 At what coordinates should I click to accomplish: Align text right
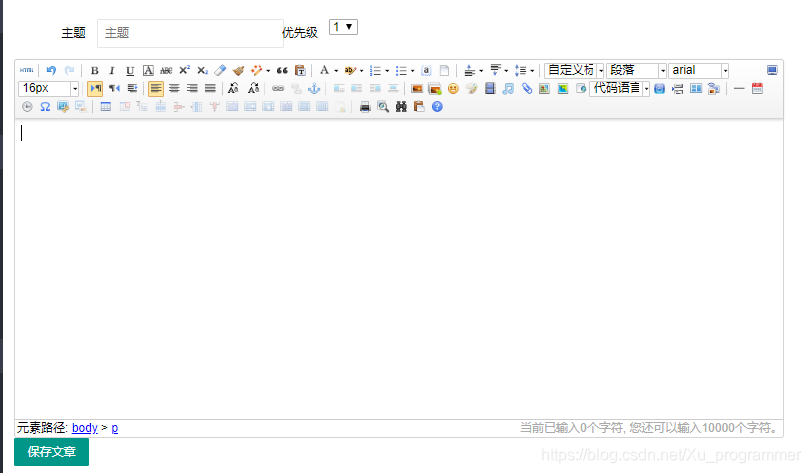tap(192, 88)
